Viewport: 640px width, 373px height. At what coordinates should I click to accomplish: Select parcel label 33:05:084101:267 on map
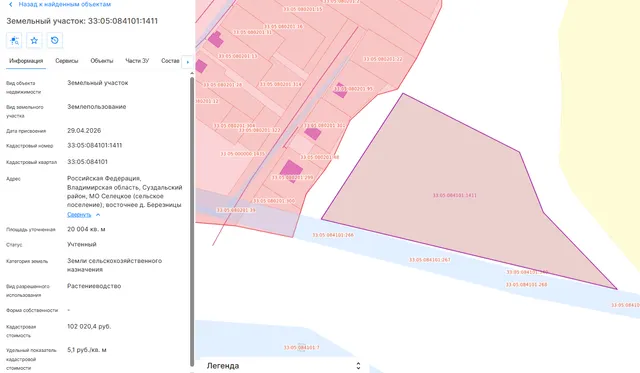pos(430,260)
